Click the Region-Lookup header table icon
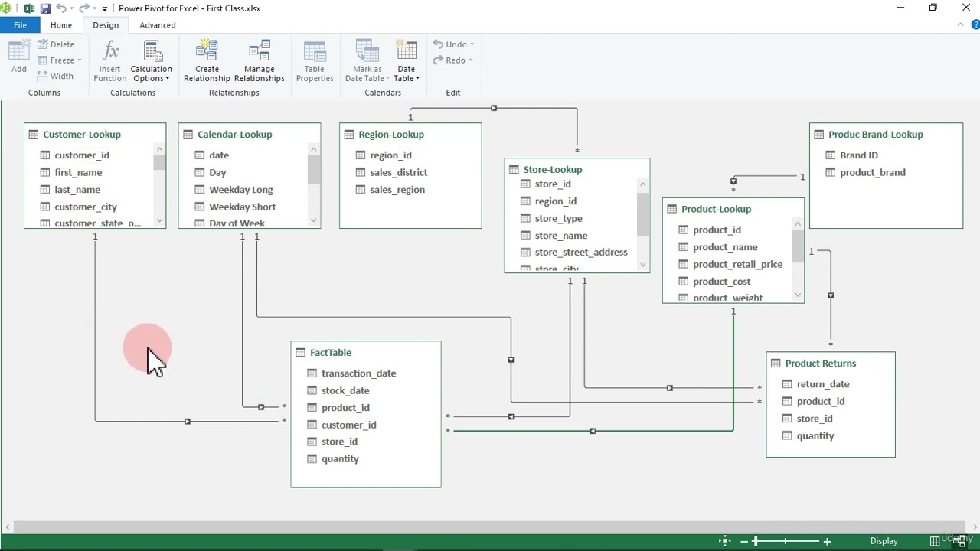The image size is (980, 551). coord(348,134)
